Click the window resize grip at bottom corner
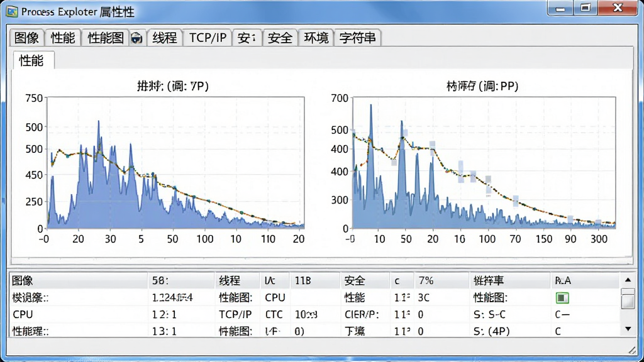644x362 pixels. pos(632,351)
